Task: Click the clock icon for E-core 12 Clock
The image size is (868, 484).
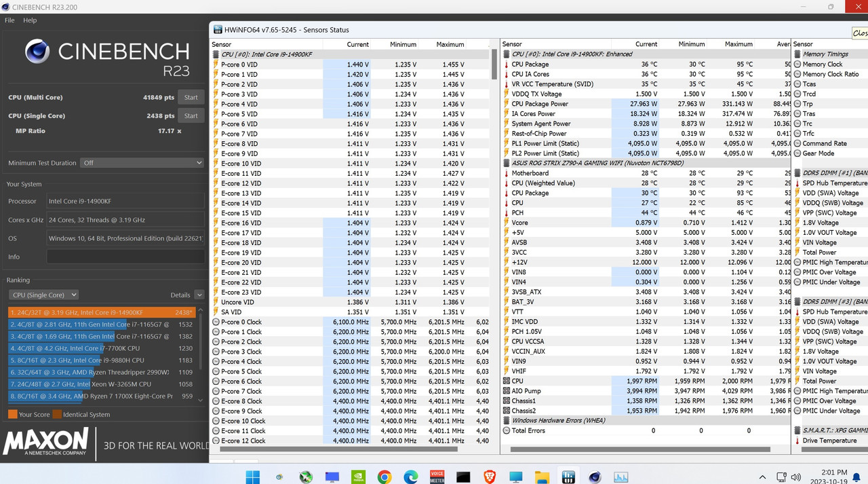Action: pyautogui.click(x=216, y=441)
